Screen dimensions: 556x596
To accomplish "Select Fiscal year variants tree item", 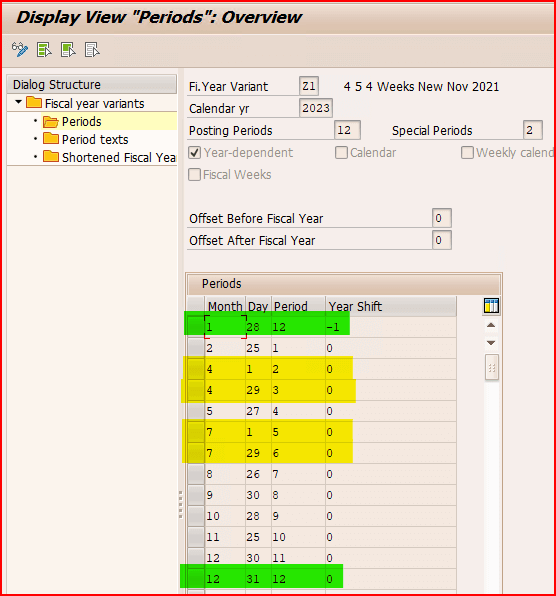I will tap(95, 104).
